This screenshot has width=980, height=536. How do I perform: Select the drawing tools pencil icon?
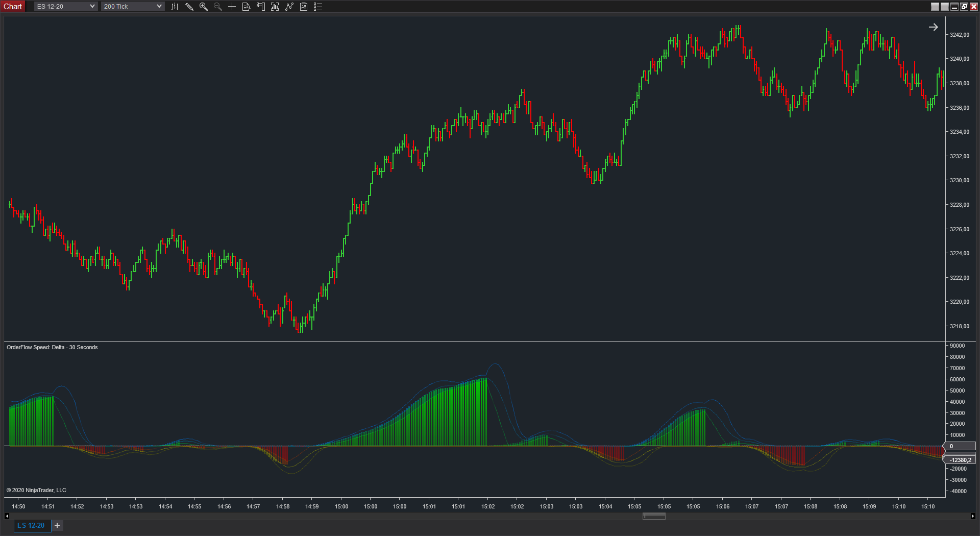coord(189,7)
